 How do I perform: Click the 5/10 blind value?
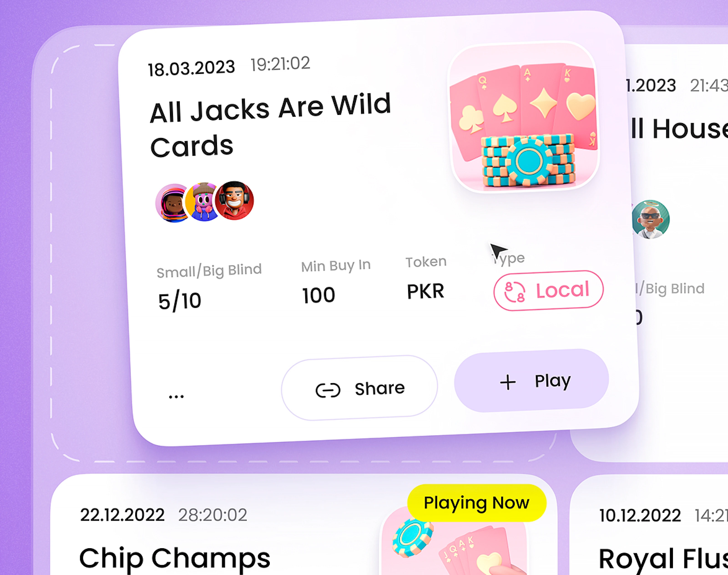point(180,301)
